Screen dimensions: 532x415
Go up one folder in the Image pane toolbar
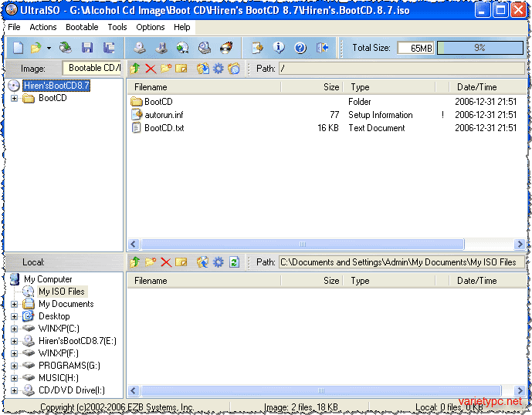tap(134, 69)
